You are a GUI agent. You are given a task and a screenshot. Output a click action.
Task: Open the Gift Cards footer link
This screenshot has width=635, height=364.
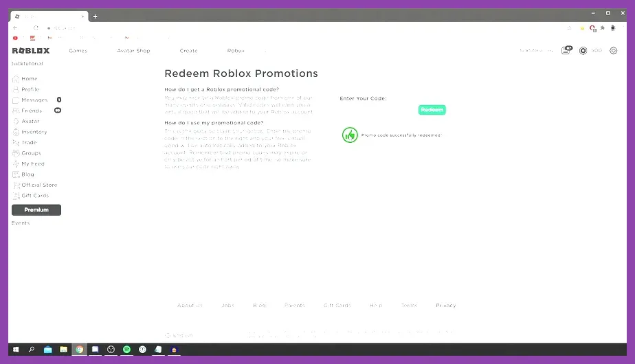[x=337, y=306]
